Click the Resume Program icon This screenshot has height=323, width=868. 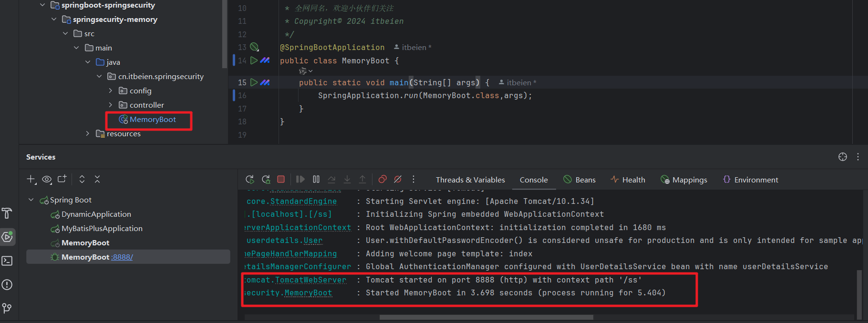(300, 179)
